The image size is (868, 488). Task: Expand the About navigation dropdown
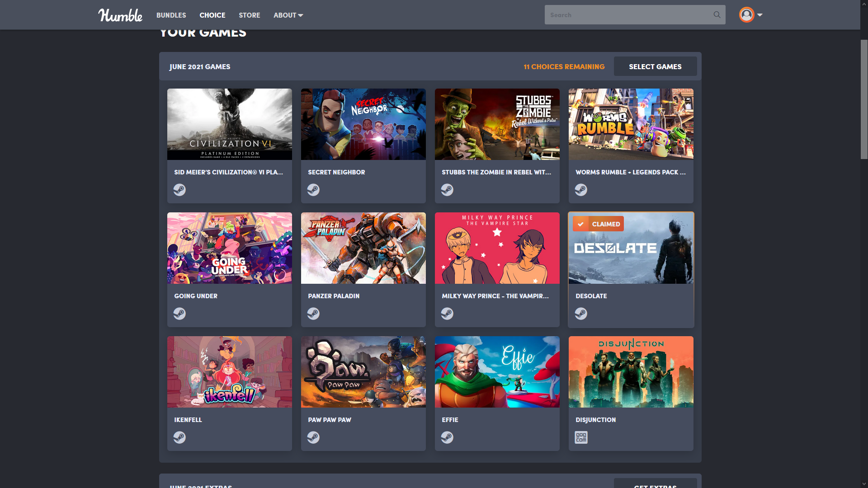click(288, 14)
